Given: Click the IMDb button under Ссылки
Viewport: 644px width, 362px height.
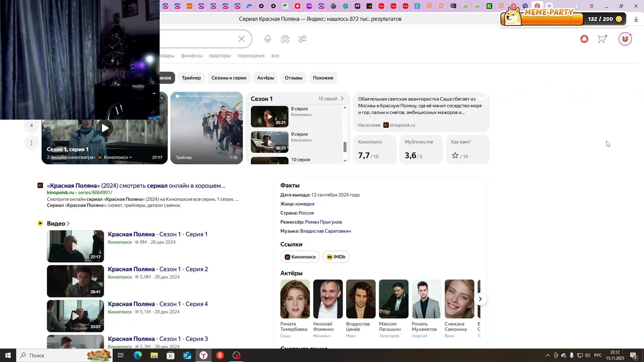Looking at the screenshot, I should 336,257.
